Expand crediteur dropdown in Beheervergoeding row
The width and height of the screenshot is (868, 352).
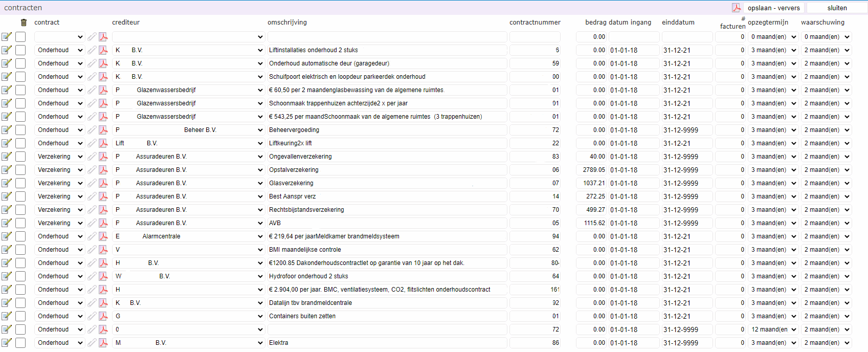pyautogui.click(x=188, y=130)
